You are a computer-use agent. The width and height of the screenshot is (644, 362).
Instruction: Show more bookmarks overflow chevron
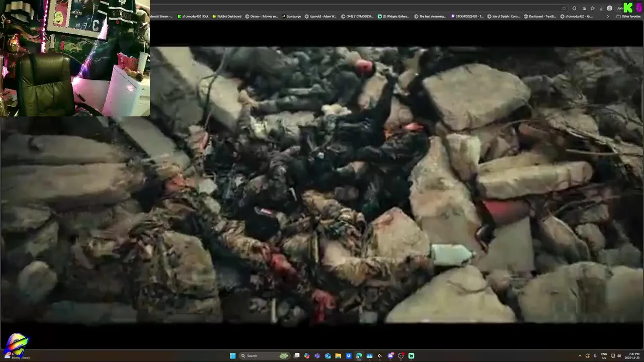608,16
